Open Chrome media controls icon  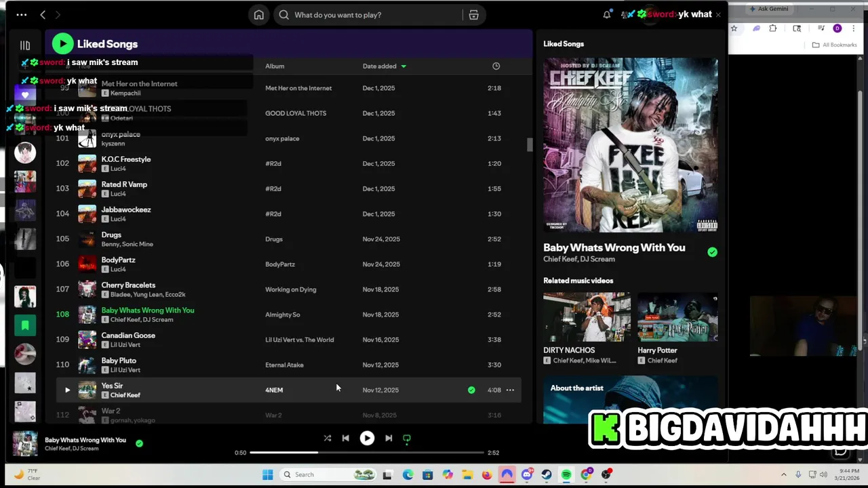[821, 28]
